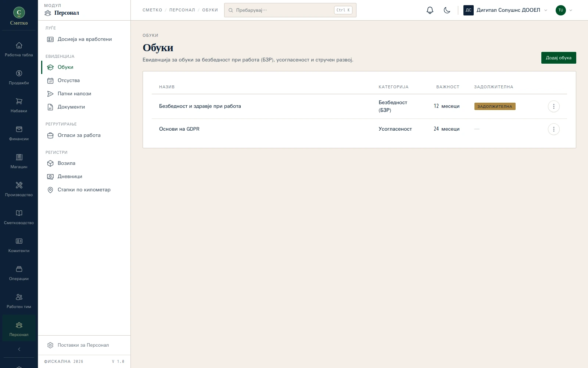
Task: Click the Безбедност и здравје при работа title
Action: coord(200,106)
